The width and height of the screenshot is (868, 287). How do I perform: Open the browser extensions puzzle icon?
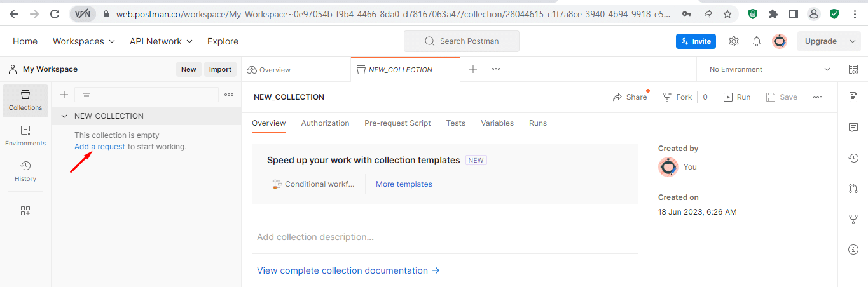pos(773,13)
